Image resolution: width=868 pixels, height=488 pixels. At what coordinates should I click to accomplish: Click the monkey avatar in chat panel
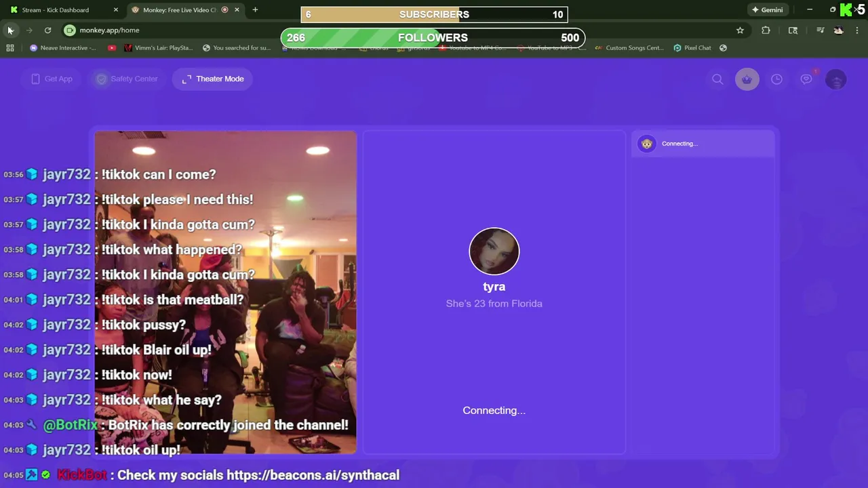pos(647,144)
